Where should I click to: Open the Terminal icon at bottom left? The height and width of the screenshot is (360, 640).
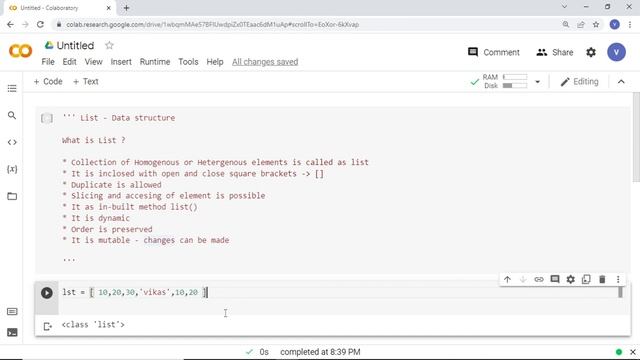click(12, 332)
